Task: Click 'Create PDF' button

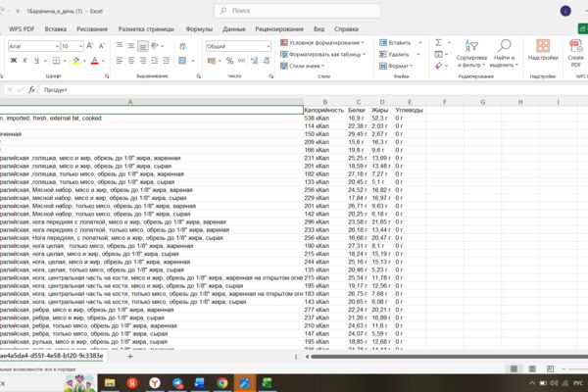Action: click(x=575, y=54)
